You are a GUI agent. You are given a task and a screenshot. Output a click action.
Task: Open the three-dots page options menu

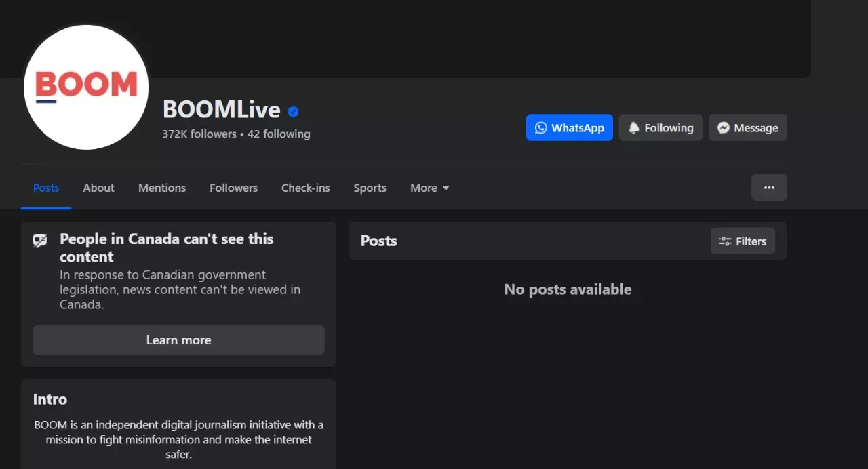pos(769,187)
